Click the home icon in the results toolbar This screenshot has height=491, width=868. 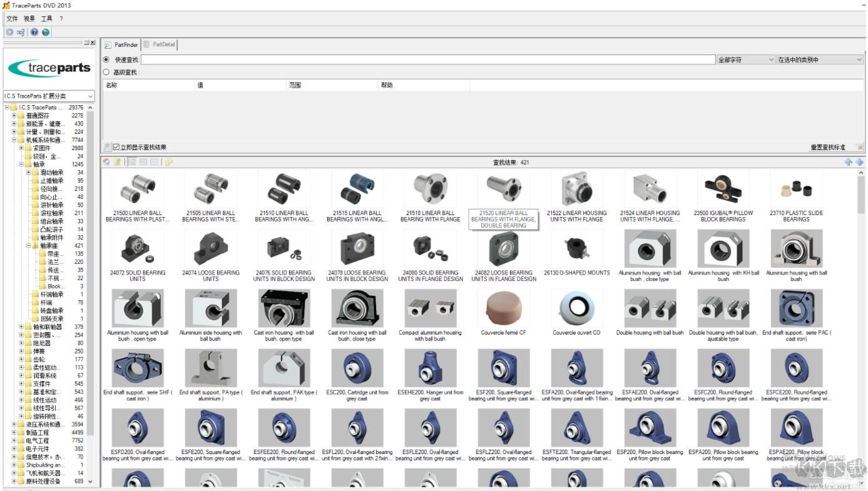point(106,161)
